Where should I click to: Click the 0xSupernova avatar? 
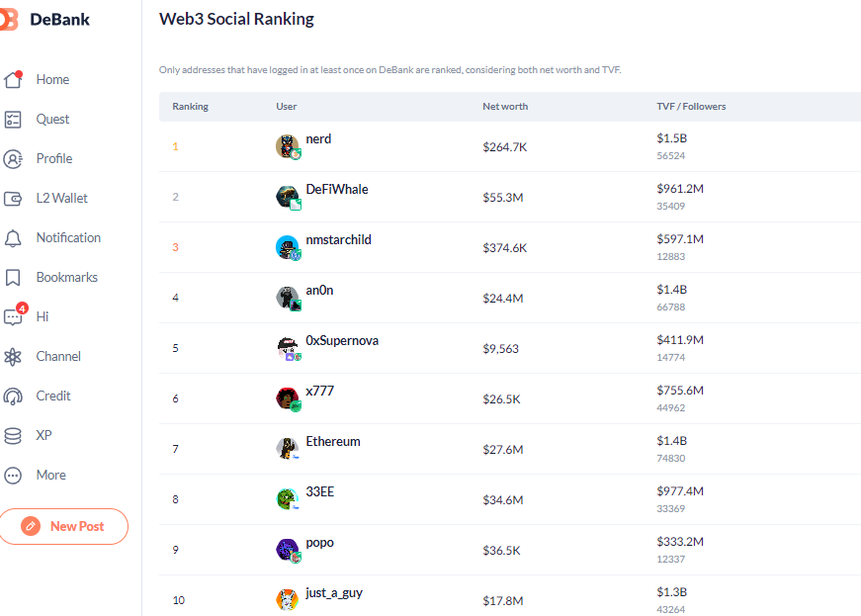[288, 349]
